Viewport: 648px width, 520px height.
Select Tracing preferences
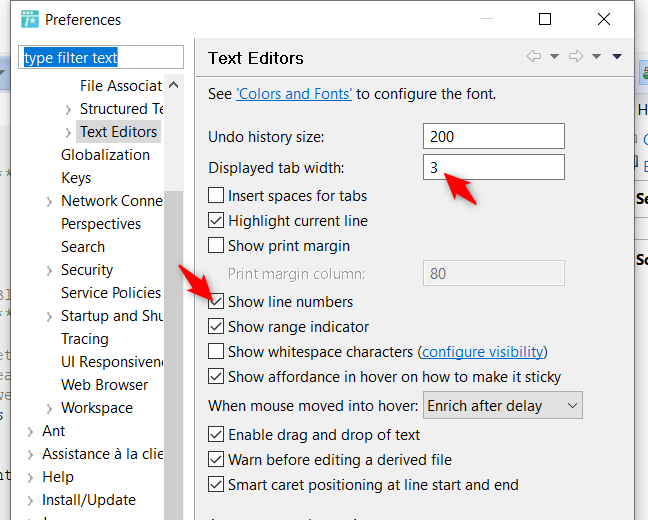(85, 339)
